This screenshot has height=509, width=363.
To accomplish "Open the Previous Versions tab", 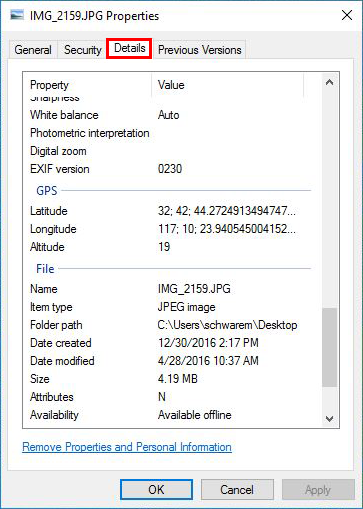I will click(199, 50).
